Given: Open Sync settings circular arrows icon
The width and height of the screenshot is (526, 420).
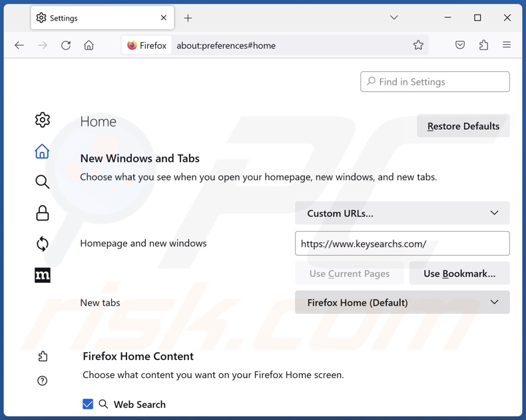Looking at the screenshot, I should click(x=42, y=244).
